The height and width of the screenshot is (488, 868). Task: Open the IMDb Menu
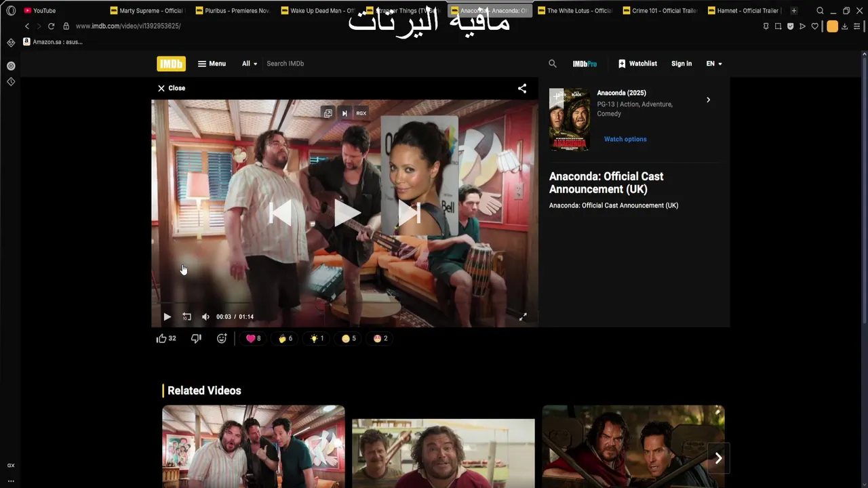click(x=212, y=64)
